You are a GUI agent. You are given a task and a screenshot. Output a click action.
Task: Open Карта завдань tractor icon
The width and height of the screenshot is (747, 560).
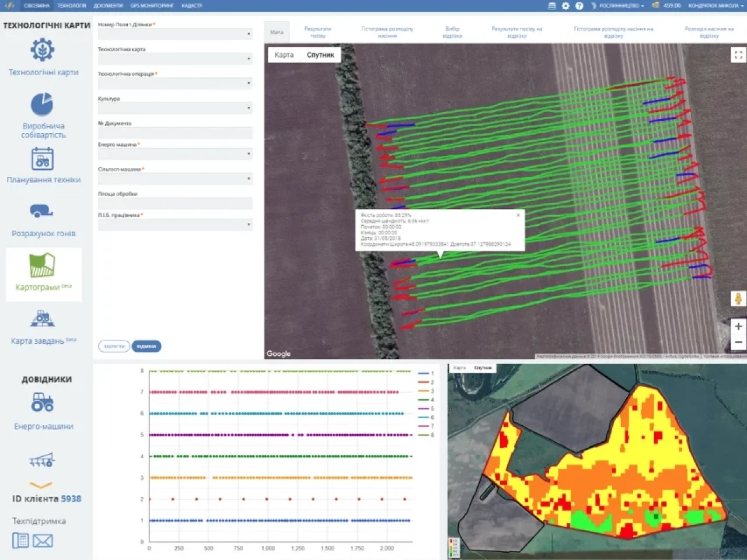(42, 319)
